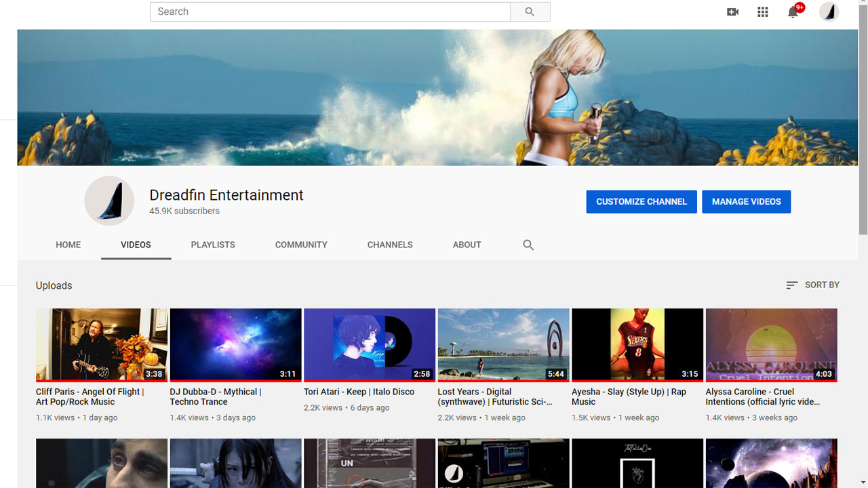868x488 pixels.
Task: Open the create video camera icon
Action: click(732, 12)
